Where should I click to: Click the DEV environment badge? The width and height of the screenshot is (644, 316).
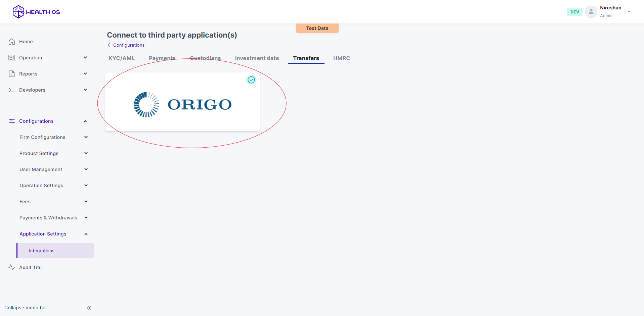(x=575, y=12)
